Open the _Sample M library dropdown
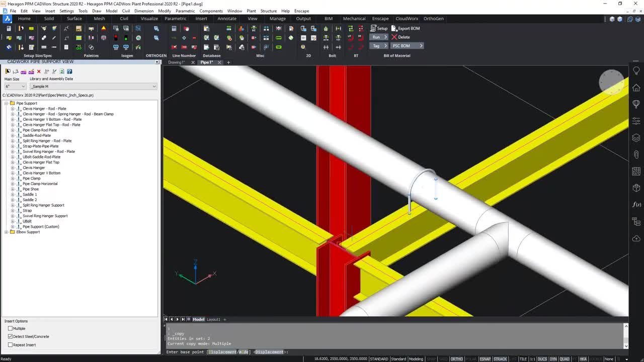This screenshot has height=362, width=644. click(x=93, y=86)
